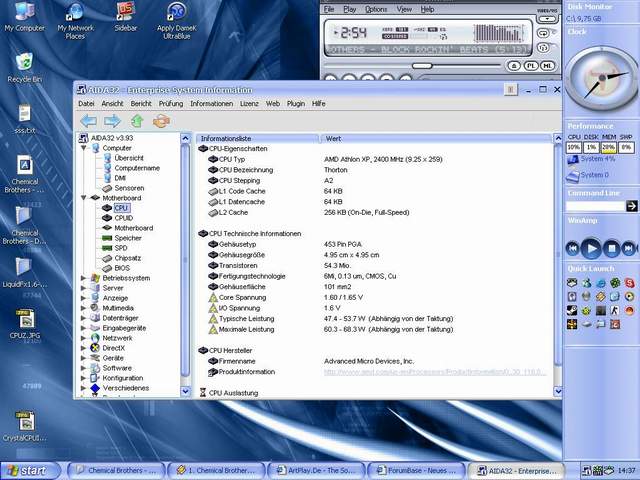Expand the Betriebssystem tree node
The width and height of the screenshot is (640, 480).
pos(83,278)
